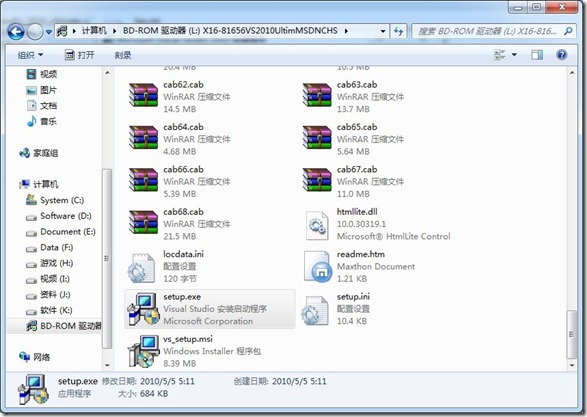This screenshot has width=587, height=417.
Task: Open Software (D:) drive
Action: coord(58,216)
